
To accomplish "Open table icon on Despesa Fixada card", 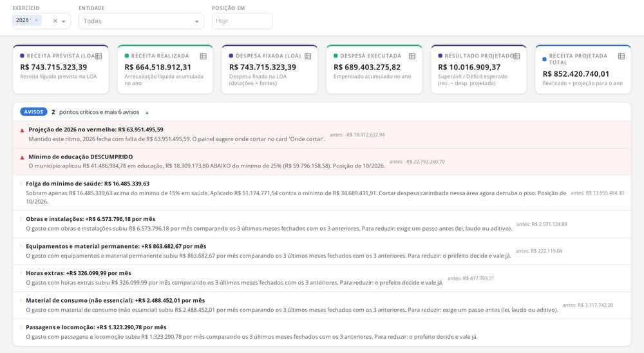I will [308, 56].
